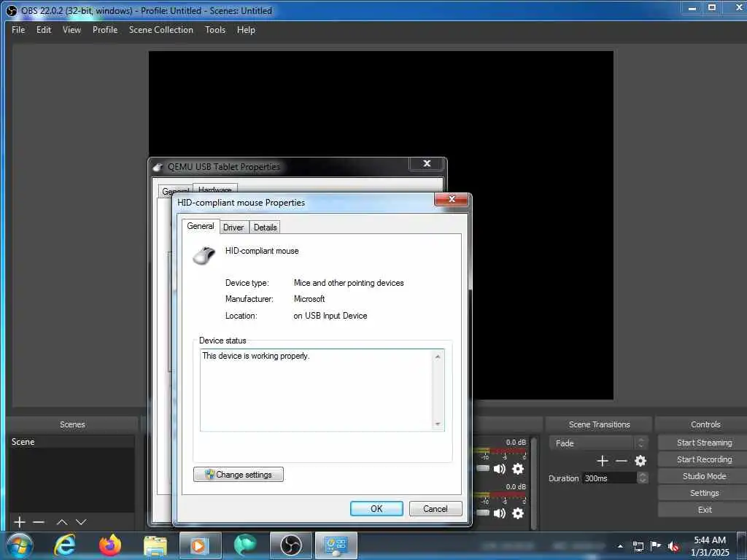Show hidden system tray icons
Viewport: 747px width, 560px height.
[x=620, y=546]
